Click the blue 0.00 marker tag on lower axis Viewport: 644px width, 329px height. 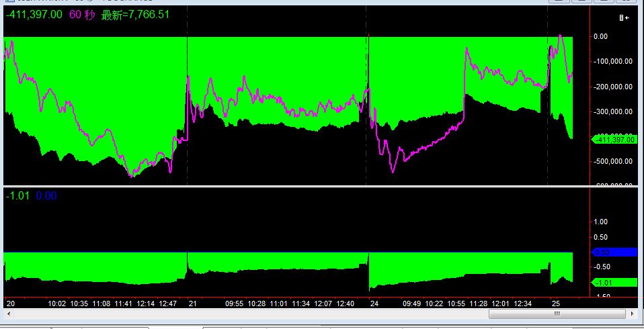coord(614,252)
